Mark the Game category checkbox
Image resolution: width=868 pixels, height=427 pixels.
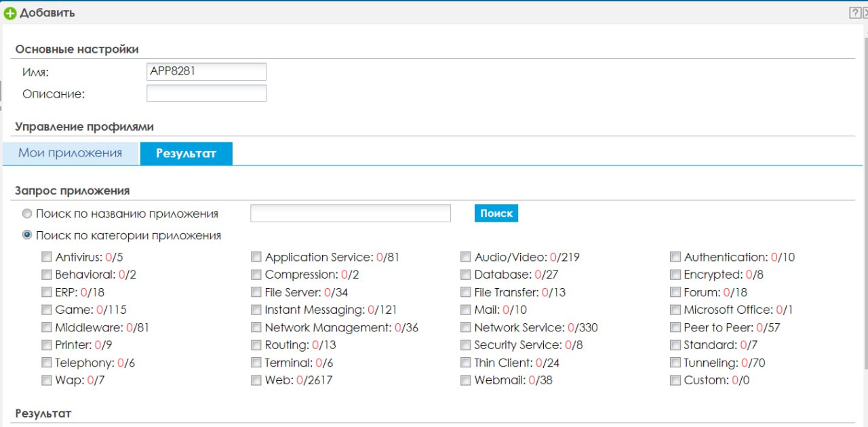tap(47, 310)
